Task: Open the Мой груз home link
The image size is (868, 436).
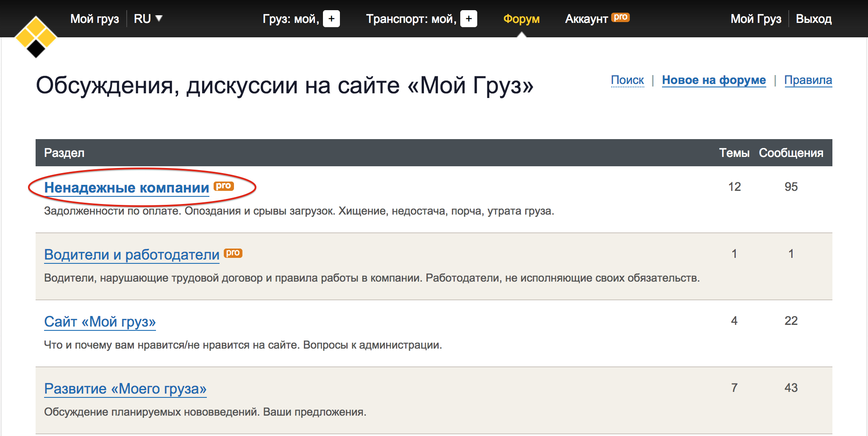Action: coord(95,19)
